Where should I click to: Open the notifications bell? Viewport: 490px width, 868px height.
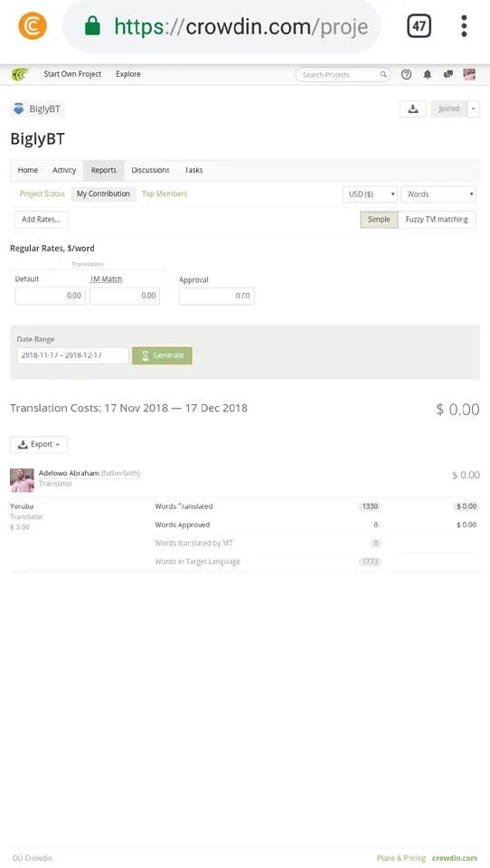(428, 74)
